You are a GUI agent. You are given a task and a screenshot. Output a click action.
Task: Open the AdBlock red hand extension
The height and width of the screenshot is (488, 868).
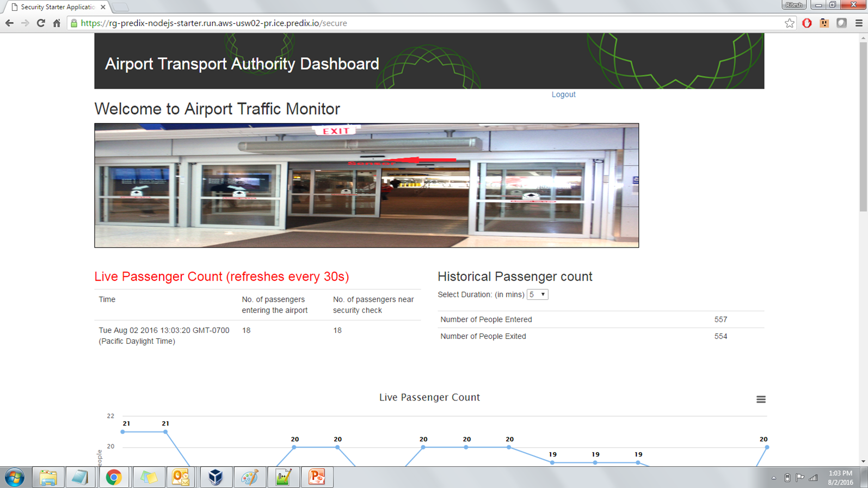807,23
